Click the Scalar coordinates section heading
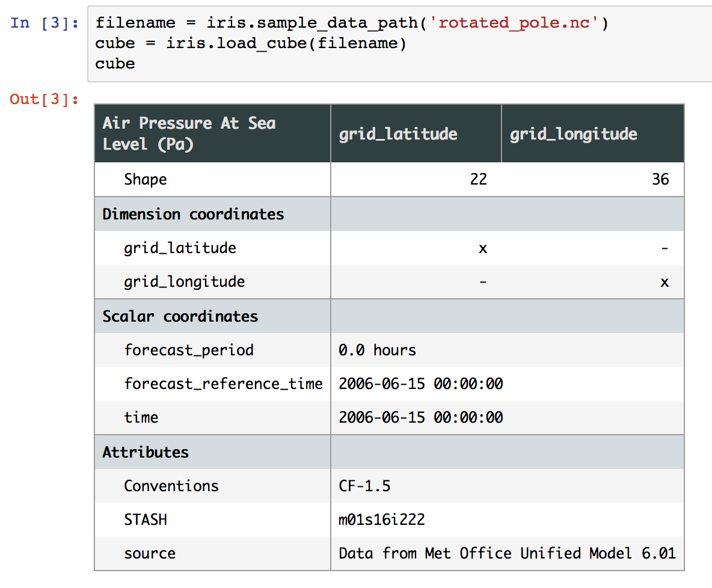Image resolution: width=712 pixels, height=588 pixels. 180,317
